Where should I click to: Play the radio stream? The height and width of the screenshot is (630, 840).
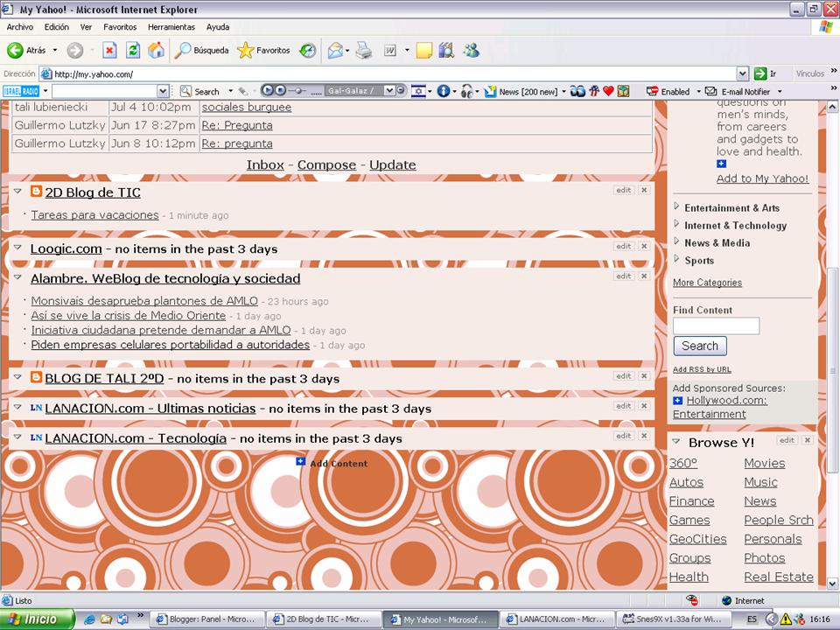pyautogui.click(x=268, y=90)
